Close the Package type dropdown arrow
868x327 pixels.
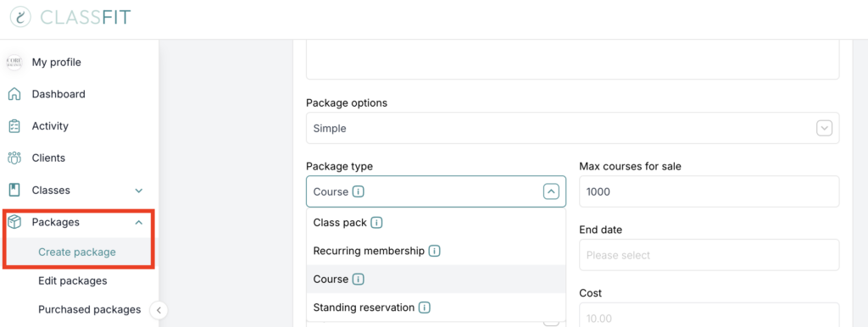coord(551,192)
